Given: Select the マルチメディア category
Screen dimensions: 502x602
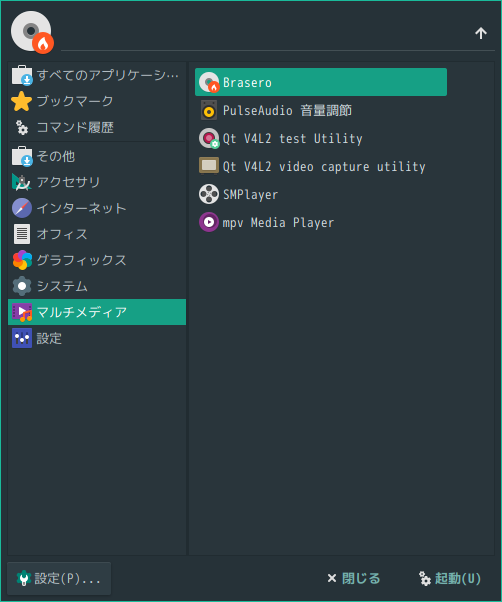Looking at the screenshot, I should tap(97, 312).
